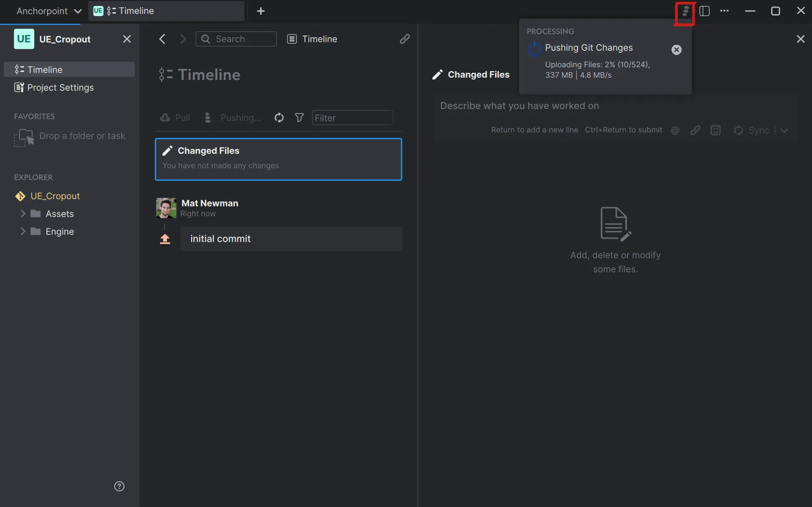The width and height of the screenshot is (812, 507).
Task: Open the Anchorpoint dropdown menu
Action: click(48, 11)
